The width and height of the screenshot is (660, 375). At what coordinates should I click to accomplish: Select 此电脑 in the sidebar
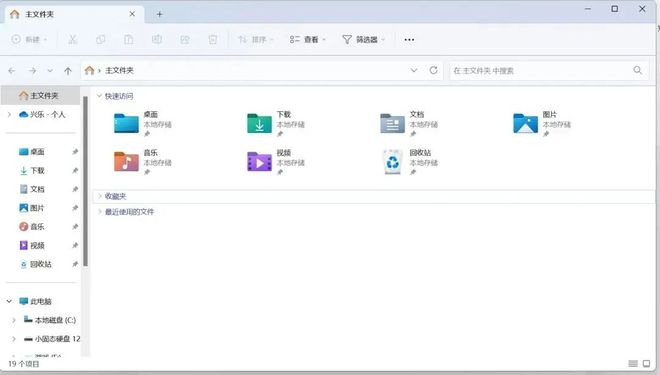tap(35, 301)
